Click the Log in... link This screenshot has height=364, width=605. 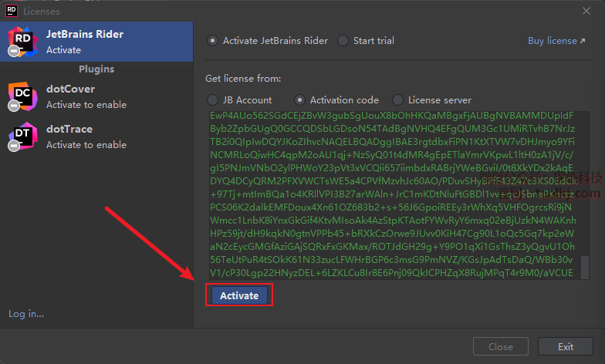pos(26,314)
